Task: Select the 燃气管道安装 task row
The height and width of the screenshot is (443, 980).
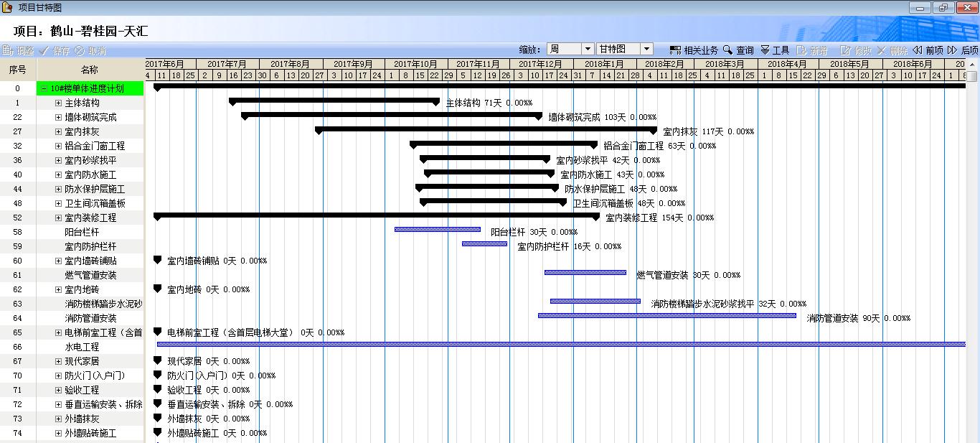Action: (90, 275)
